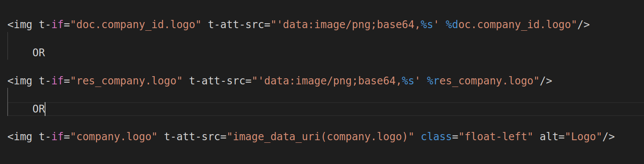Click the closing /> of the first line
Image resolution: width=644 pixels, height=164 pixels.
pyautogui.click(x=583, y=25)
